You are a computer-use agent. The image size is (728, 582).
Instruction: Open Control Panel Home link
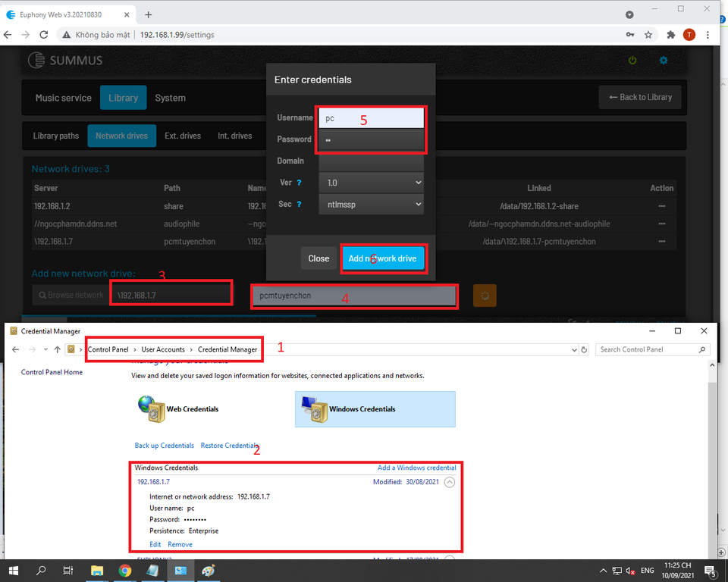52,372
